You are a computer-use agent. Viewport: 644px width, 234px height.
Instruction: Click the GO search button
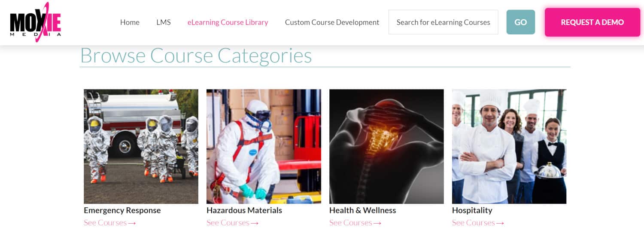click(x=521, y=22)
